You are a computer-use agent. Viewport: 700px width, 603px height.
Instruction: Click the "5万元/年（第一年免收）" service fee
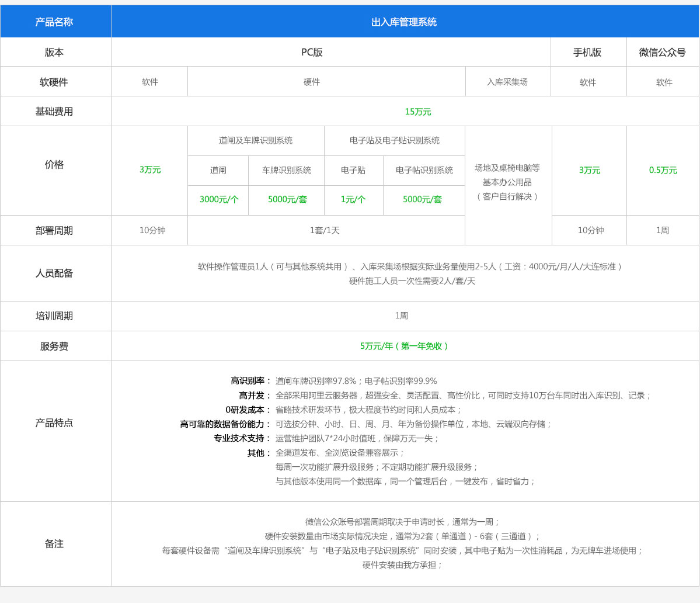click(404, 346)
